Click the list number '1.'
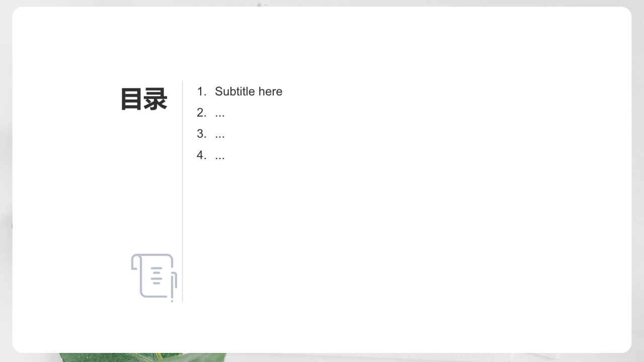The width and height of the screenshot is (644, 362). 201,92
